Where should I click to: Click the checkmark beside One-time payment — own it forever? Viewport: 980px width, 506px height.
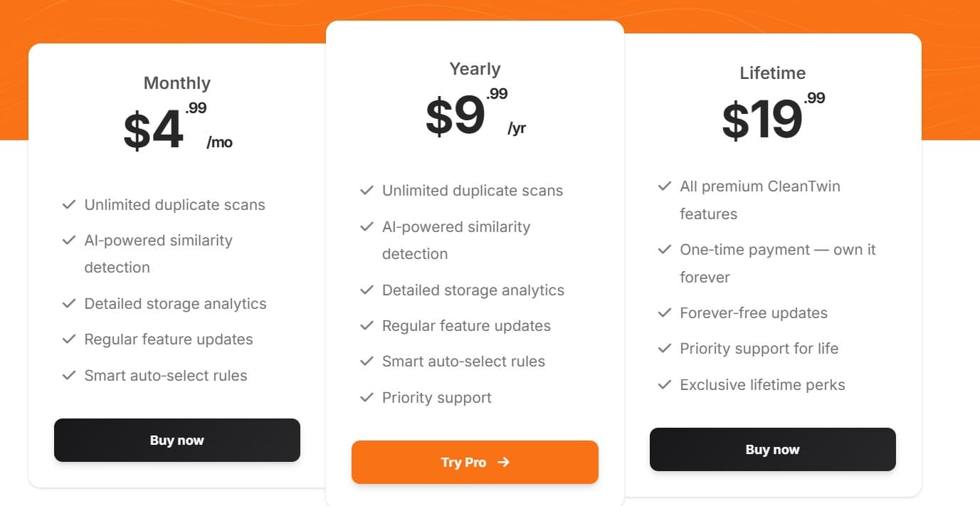(x=665, y=250)
